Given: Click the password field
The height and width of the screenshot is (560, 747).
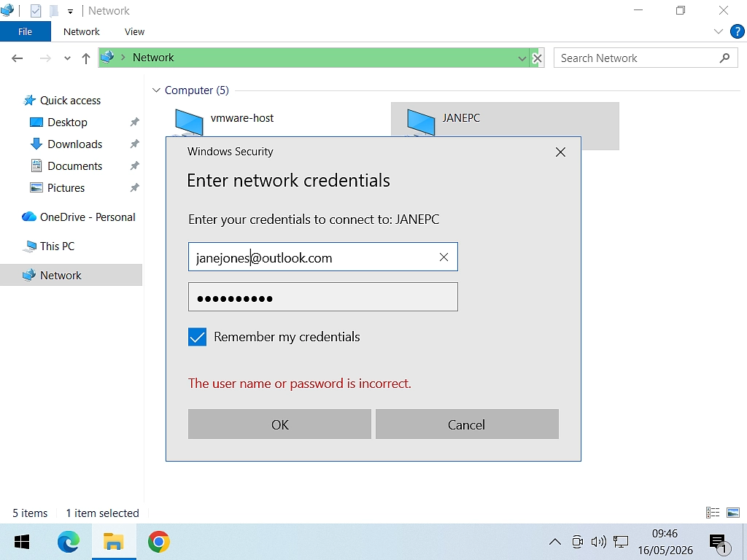Looking at the screenshot, I should (x=323, y=297).
